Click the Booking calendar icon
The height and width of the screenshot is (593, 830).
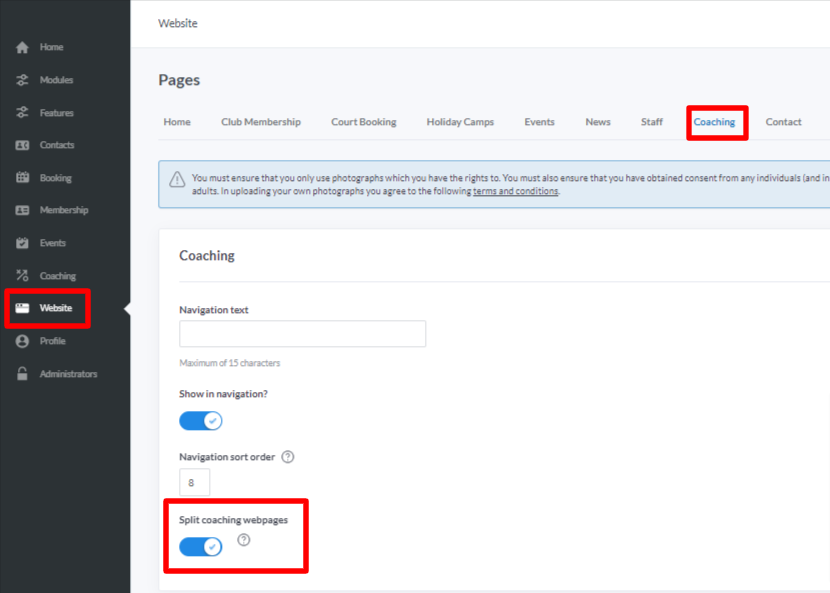pos(22,178)
